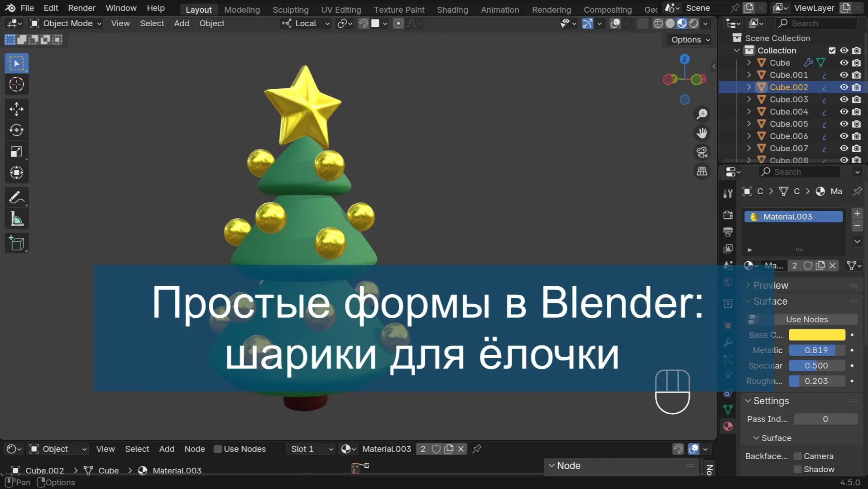868x489 pixels.
Task: Switch to Modifier Properties wrench tab
Action: (x=728, y=343)
